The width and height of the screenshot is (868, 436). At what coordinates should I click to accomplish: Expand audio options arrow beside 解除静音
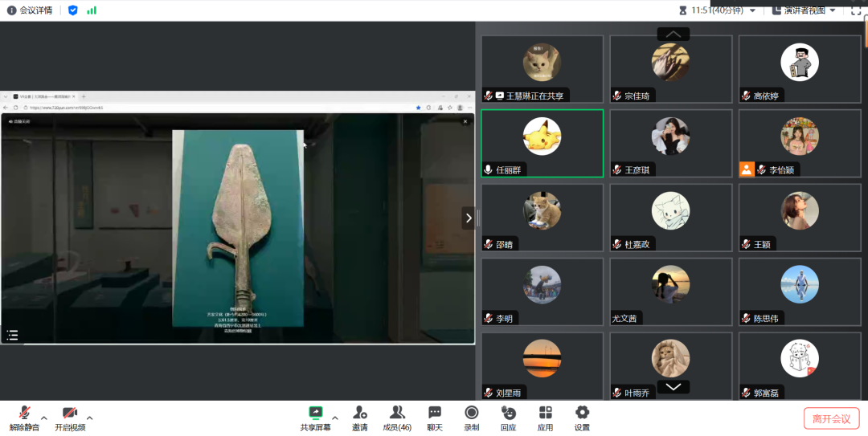tap(44, 418)
